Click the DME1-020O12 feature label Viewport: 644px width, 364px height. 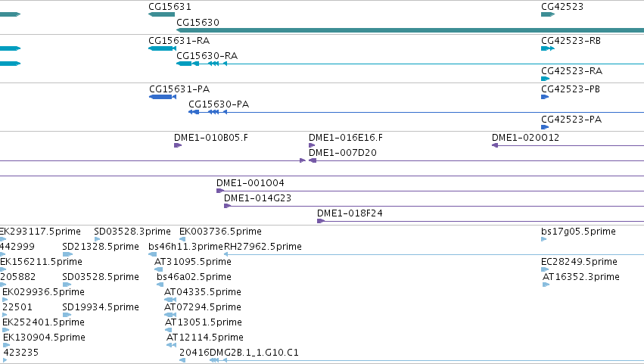point(525,138)
